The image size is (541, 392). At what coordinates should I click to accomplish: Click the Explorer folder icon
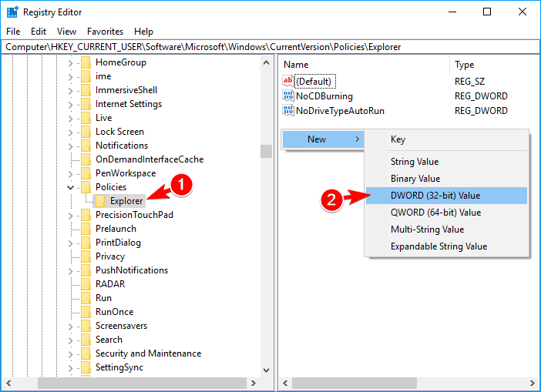100,201
